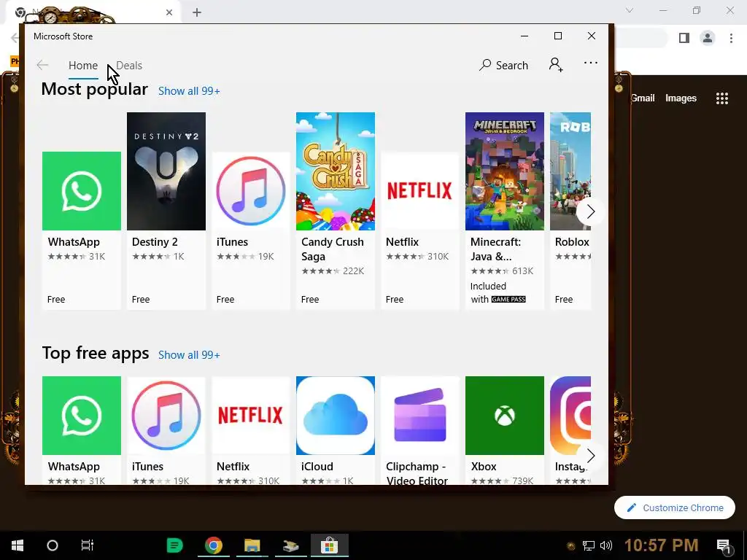The image size is (747, 560).
Task: Click Customize Chrome button in Chrome window
Action: pyautogui.click(x=675, y=507)
